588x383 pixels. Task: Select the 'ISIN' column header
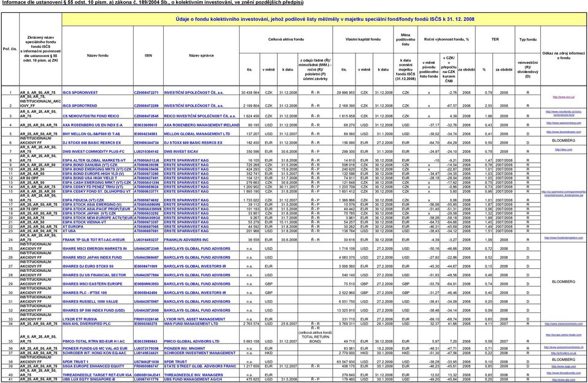tap(148, 56)
